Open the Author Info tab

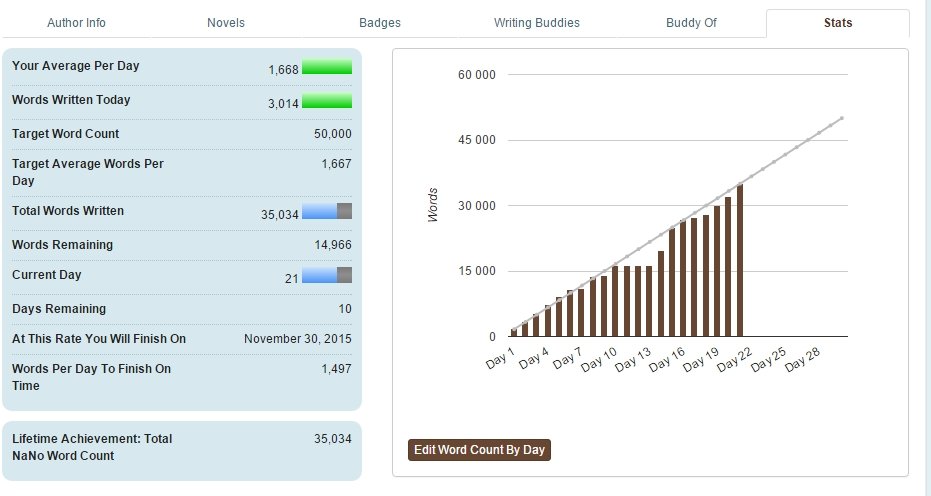coord(75,22)
